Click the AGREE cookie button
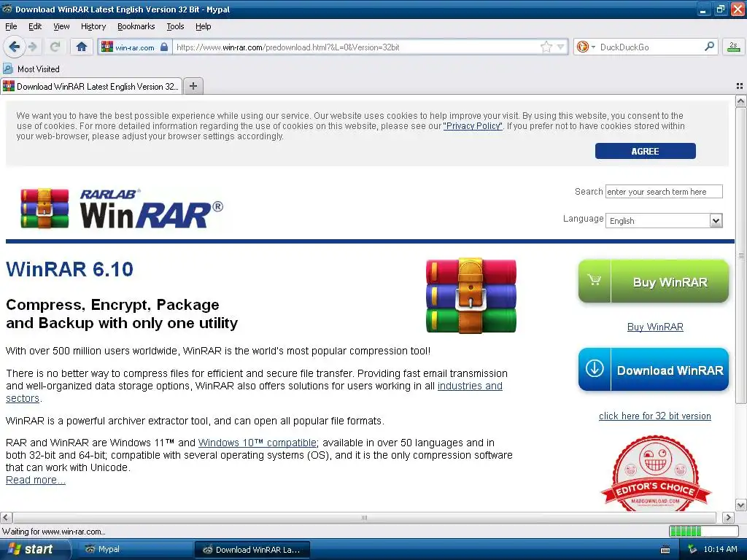Image resolution: width=747 pixels, height=560 pixels. coord(645,151)
